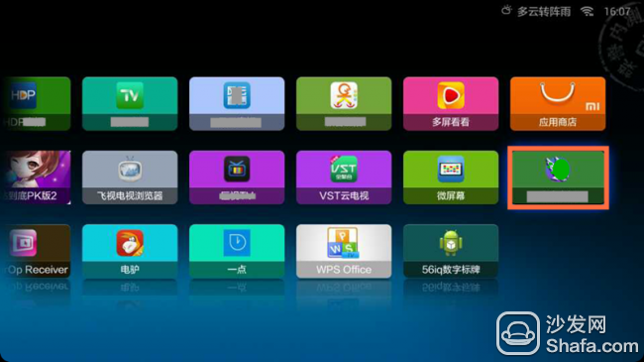Launch 飞视电视浏览器 browser app
The height and width of the screenshot is (362, 644).
[130, 178]
